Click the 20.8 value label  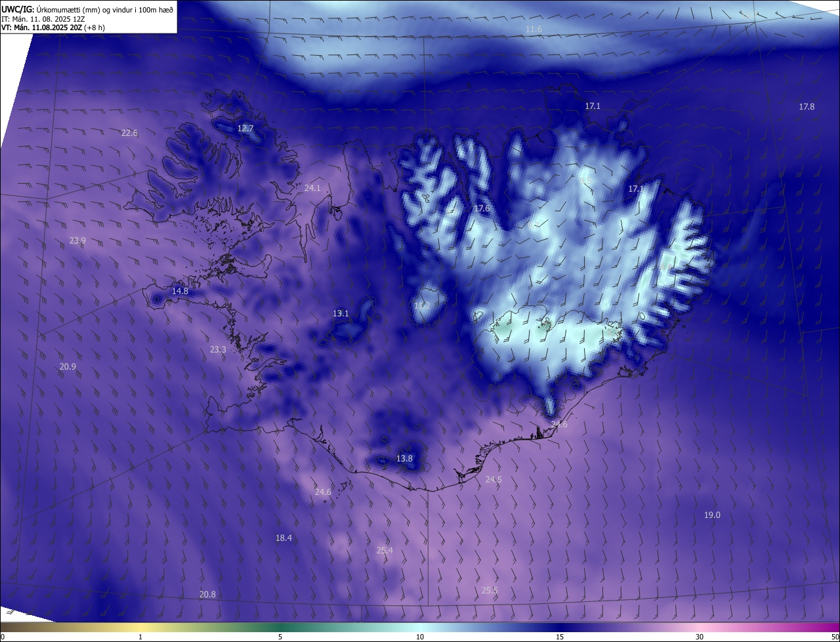[x=207, y=594]
